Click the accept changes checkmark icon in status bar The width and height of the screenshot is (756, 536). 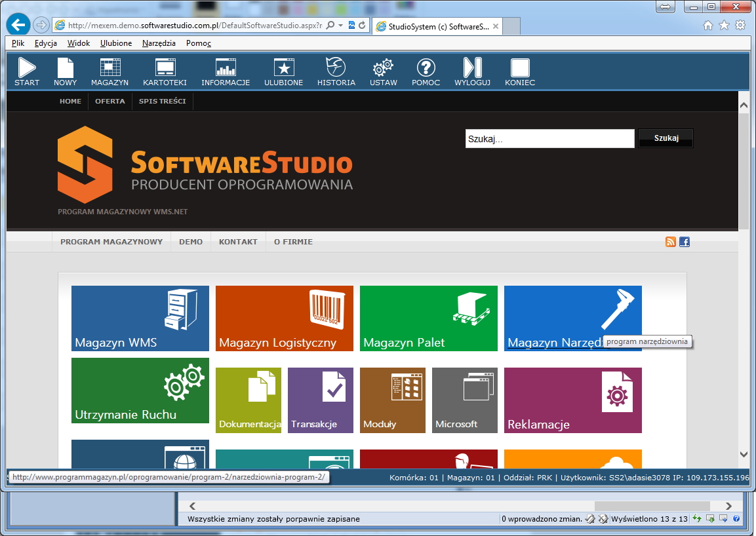589,519
